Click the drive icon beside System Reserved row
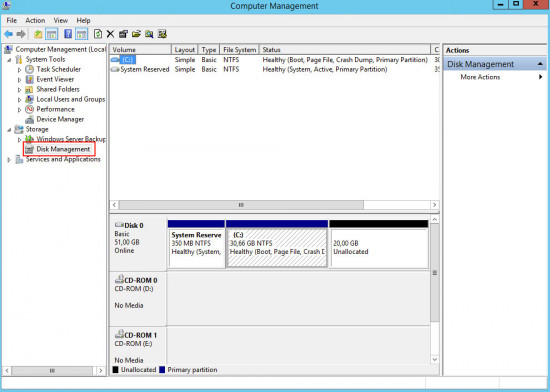 (x=115, y=69)
